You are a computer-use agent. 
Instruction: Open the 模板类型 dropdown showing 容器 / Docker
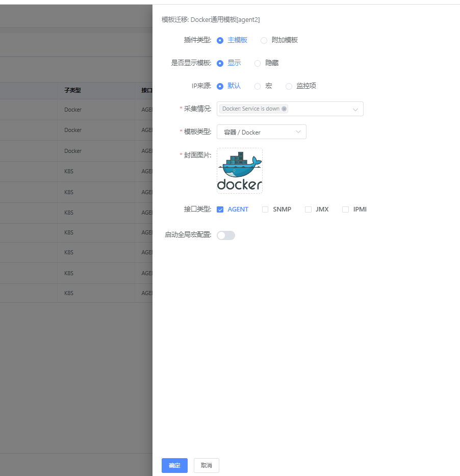tap(261, 132)
